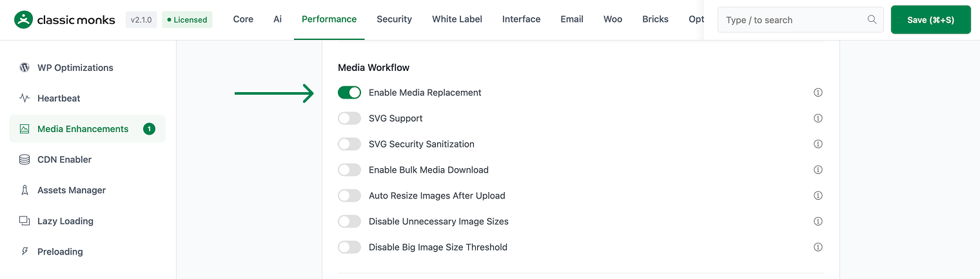Show info for Disable Big Image Size Threshold
The image size is (980, 279).
[x=818, y=247]
